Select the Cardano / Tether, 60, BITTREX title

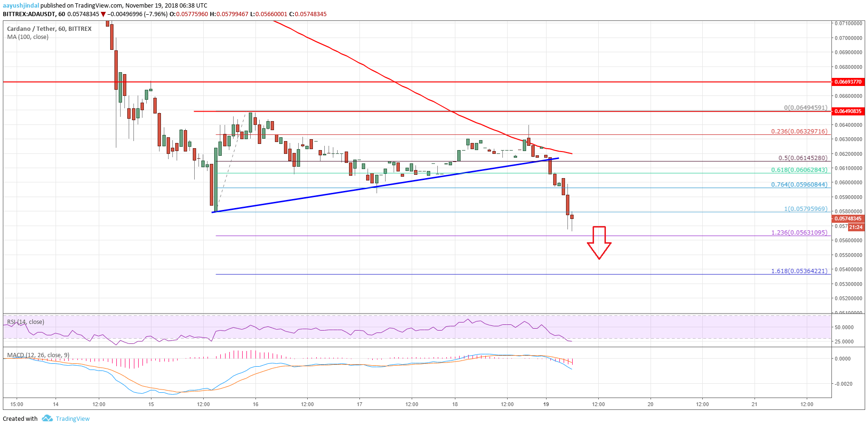[49, 28]
